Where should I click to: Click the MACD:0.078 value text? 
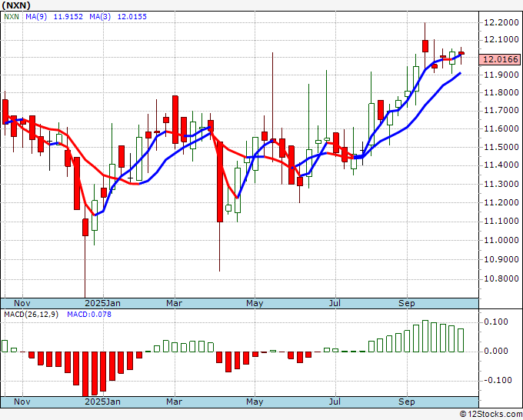[89, 315]
